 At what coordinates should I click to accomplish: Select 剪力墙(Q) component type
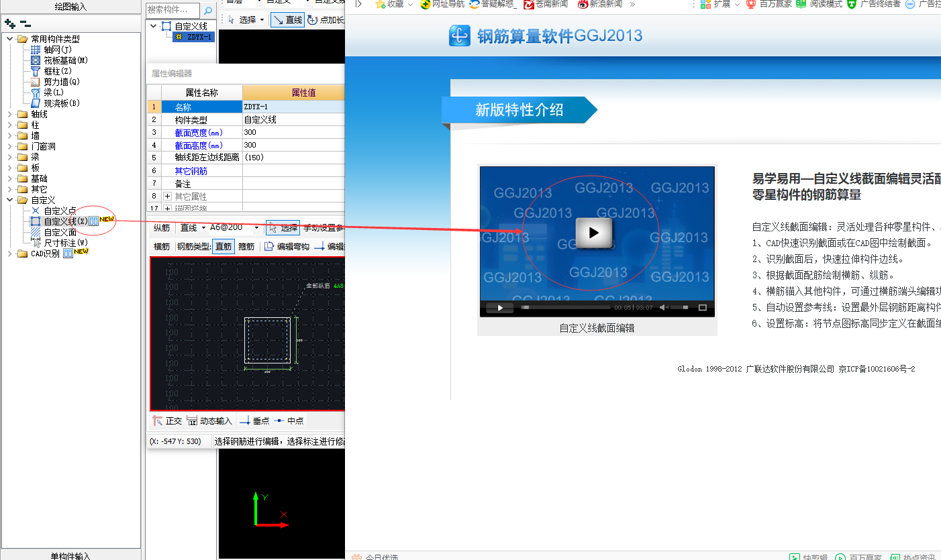point(62,82)
